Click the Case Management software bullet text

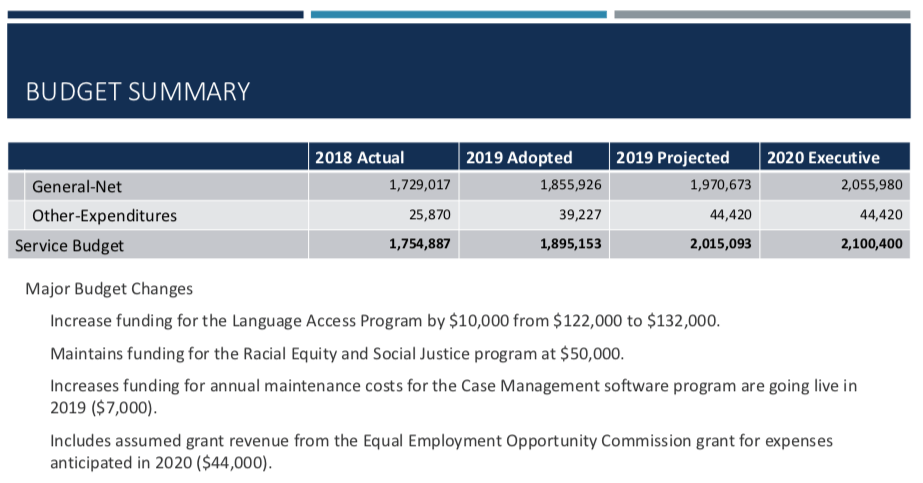coord(453,397)
